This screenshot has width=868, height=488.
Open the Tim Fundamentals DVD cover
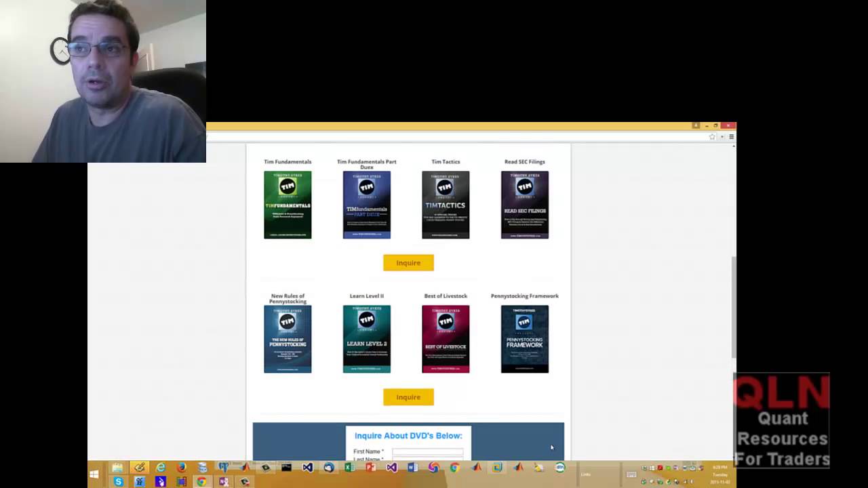(x=288, y=205)
